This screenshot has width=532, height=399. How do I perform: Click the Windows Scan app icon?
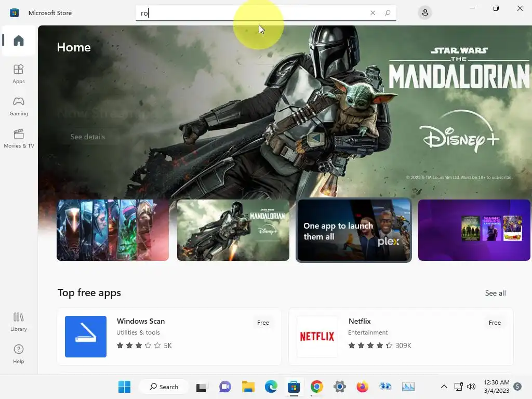[86, 337]
